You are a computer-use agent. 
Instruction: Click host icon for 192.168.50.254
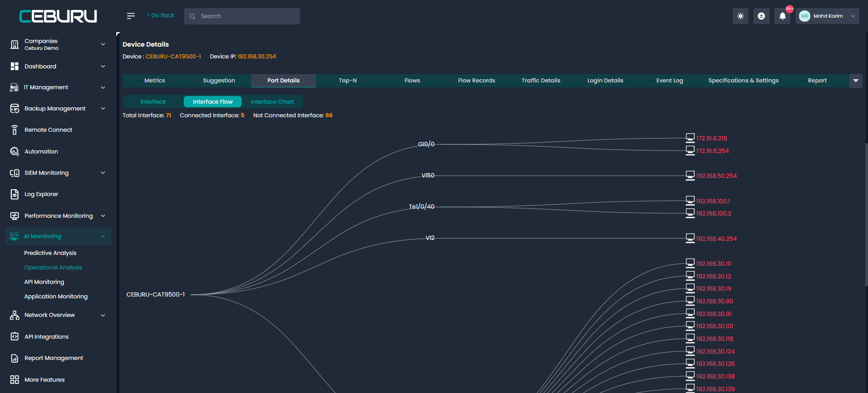690,176
